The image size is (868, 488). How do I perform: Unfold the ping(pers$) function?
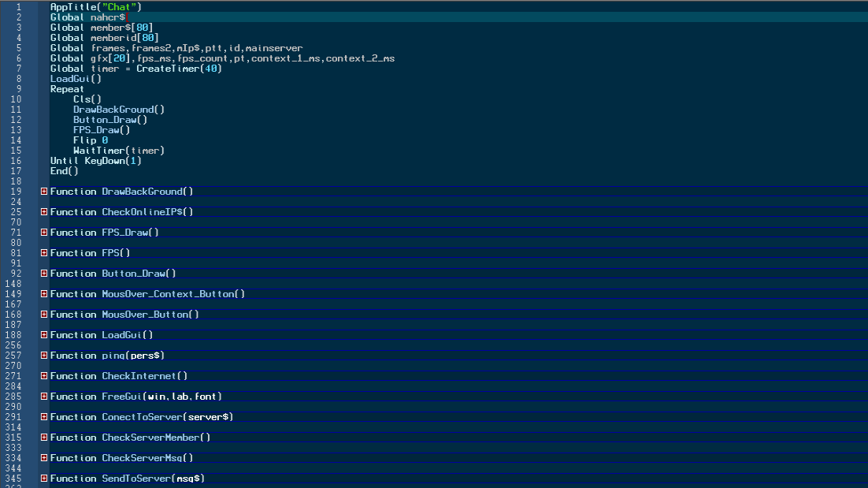coord(43,356)
